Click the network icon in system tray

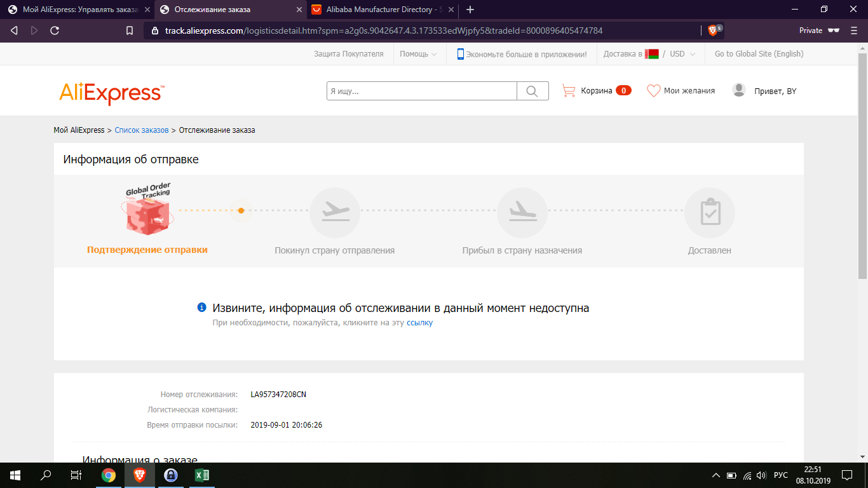[747, 475]
